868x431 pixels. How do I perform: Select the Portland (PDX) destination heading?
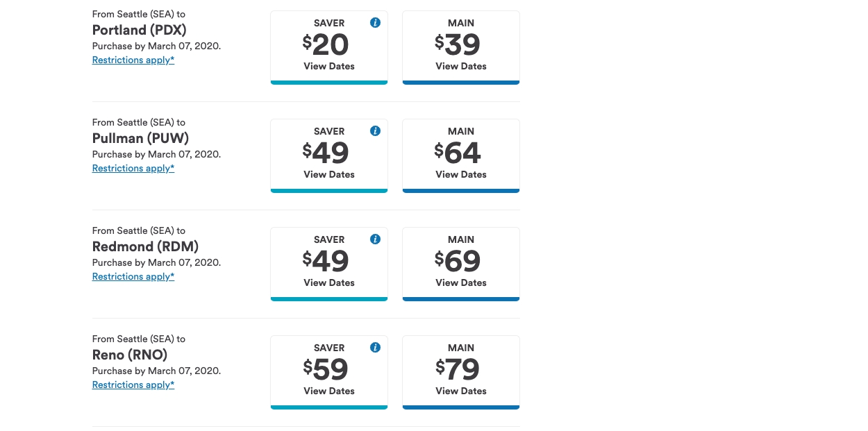(x=140, y=30)
